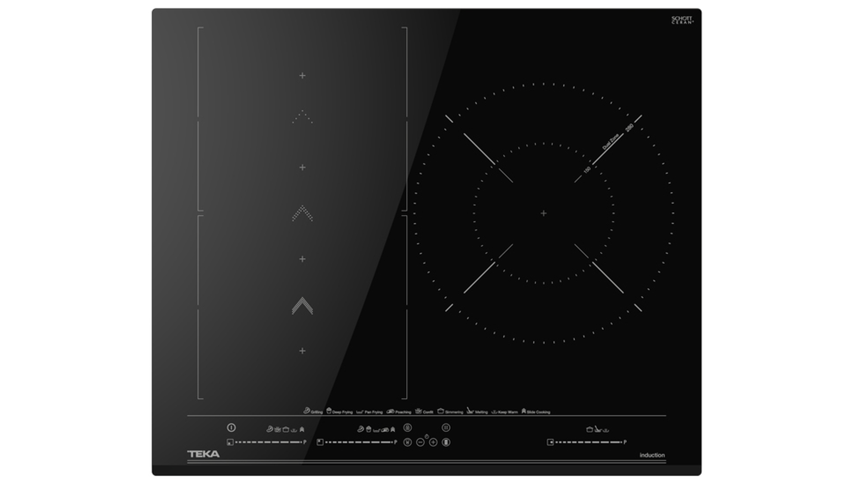
Task: Tap Slide Cooking icon in legend row
Action: [523, 411]
